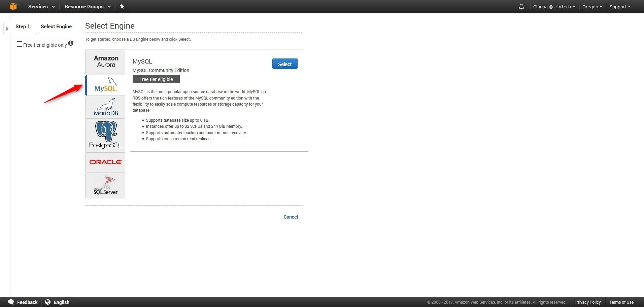Change language via English selector
This screenshot has width=644, height=307.
pyautogui.click(x=62, y=302)
